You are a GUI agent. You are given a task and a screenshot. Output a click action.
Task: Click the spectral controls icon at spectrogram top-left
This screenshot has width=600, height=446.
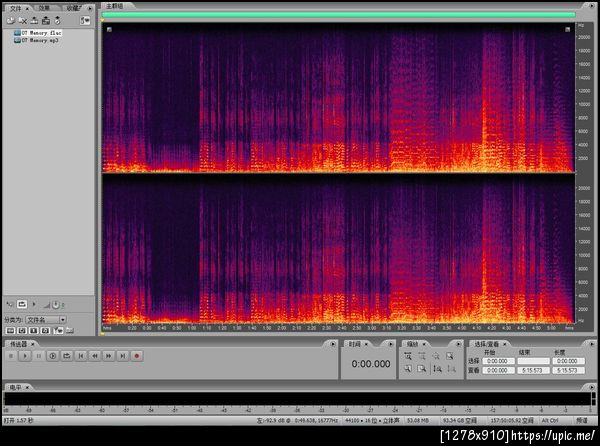pos(109,29)
